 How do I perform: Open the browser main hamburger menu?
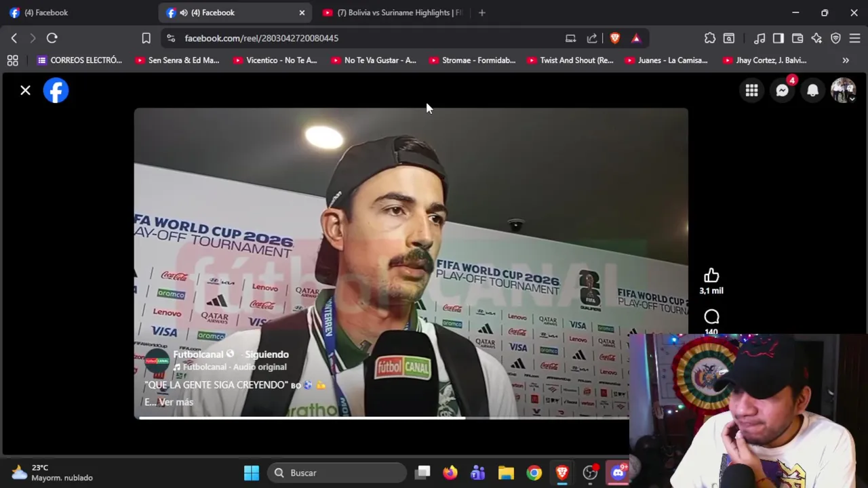pyautogui.click(x=854, y=38)
